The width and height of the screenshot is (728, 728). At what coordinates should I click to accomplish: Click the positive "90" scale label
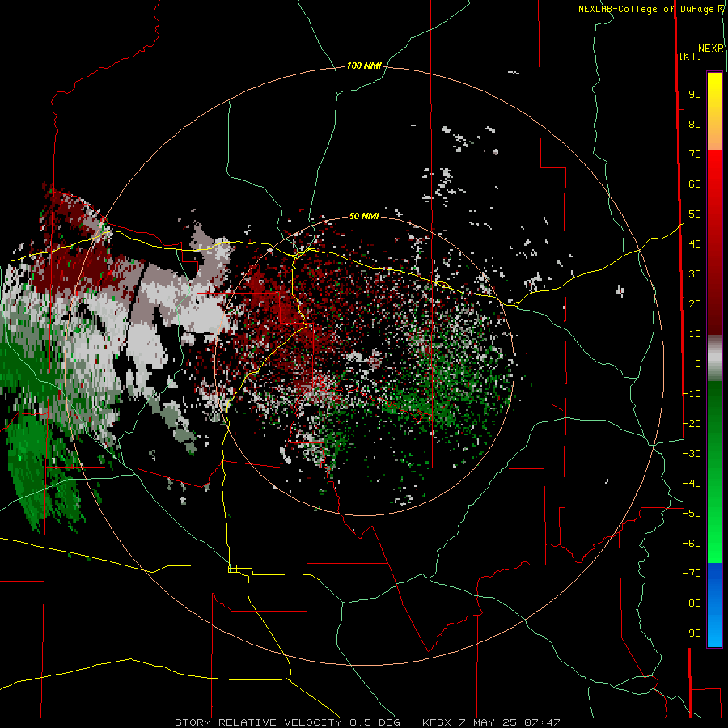[x=695, y=95]
